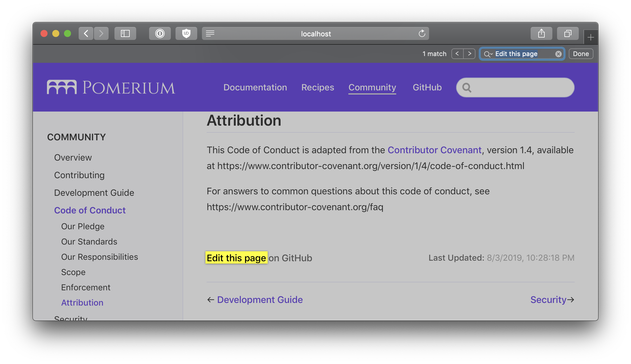Open a new tab with the plus button
The height and width of the screenshot is (364, 631).
(x=591, y=37)
